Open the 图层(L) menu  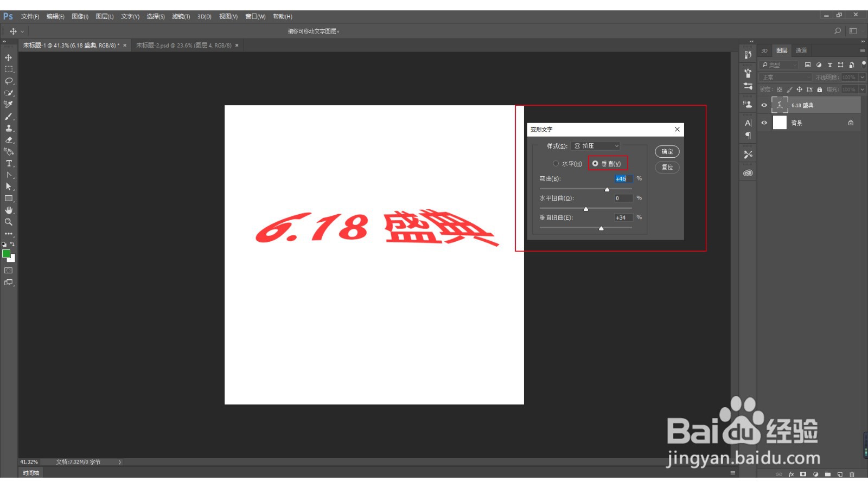(x=105, y=16)
